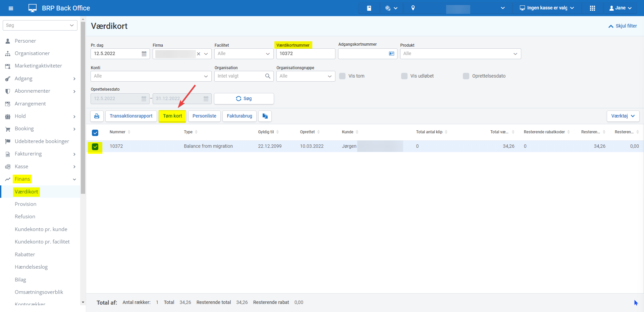The image size is (644, 312).
Task: Click the BRP Back Office monitor logo
Action: 33,8
